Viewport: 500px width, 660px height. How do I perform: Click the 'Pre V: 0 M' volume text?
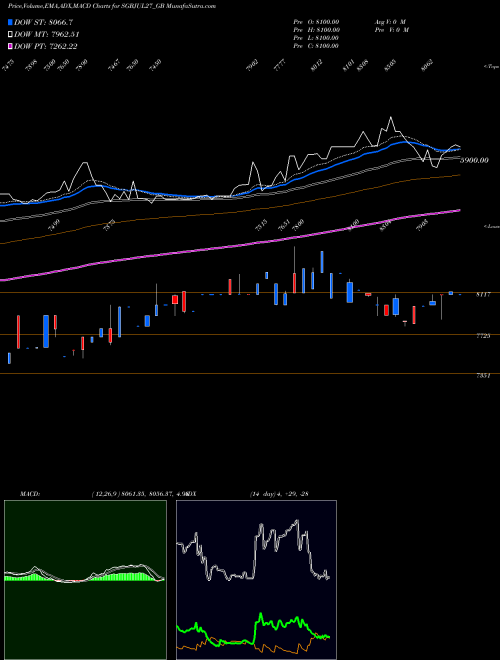point(391,30)
